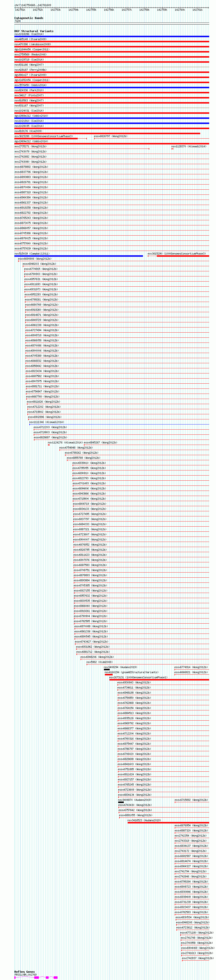Click variant essv6771180 (Wong2012b)
This screenshot has width=216, height=980.
[x=197, y=933]
